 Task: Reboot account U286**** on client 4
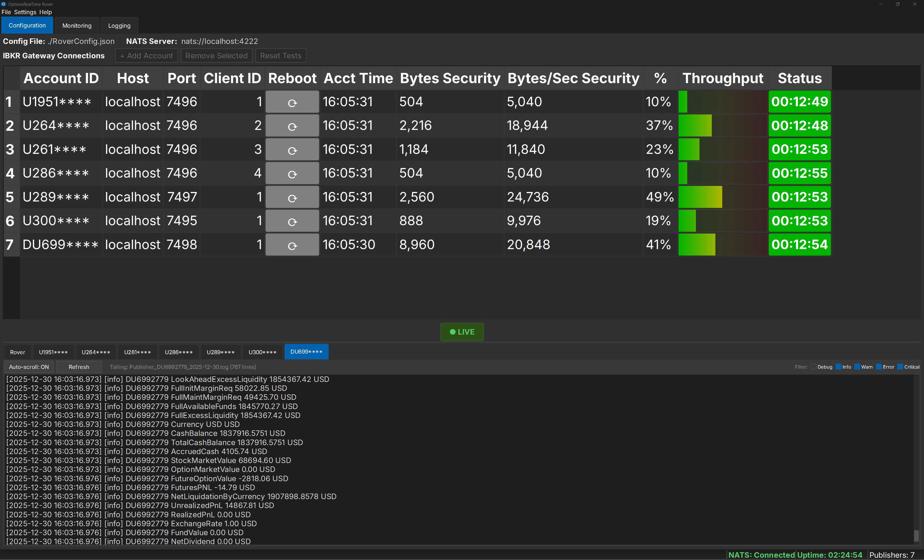click(292, 173)
